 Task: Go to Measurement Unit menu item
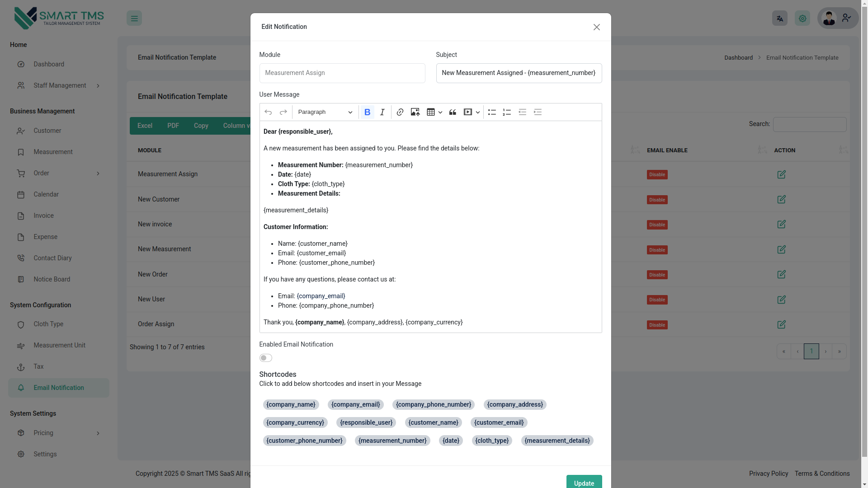pyautogui.click(x=59, y=345)
